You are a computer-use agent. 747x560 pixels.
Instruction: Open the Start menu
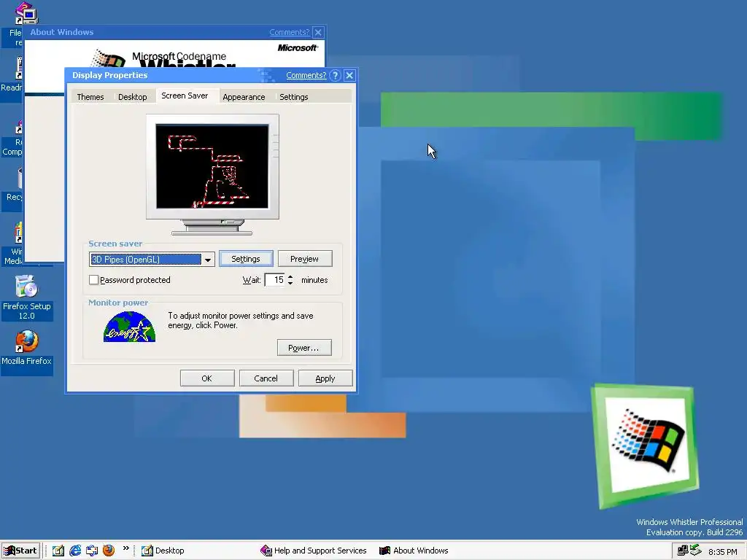[20, 551]
